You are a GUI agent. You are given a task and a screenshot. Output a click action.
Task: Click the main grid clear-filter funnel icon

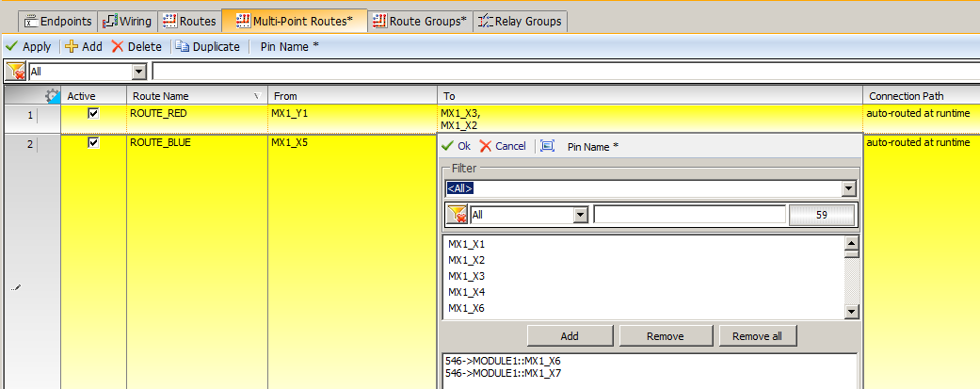(x=15, y=72)
